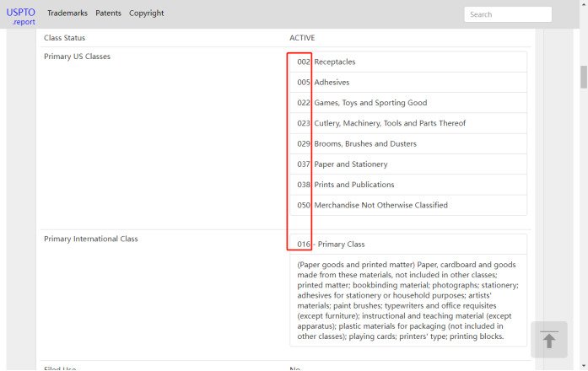Open the Copyright menu item
The height and width of the screenshot is (371, 588).
click(x=146, y=13)
